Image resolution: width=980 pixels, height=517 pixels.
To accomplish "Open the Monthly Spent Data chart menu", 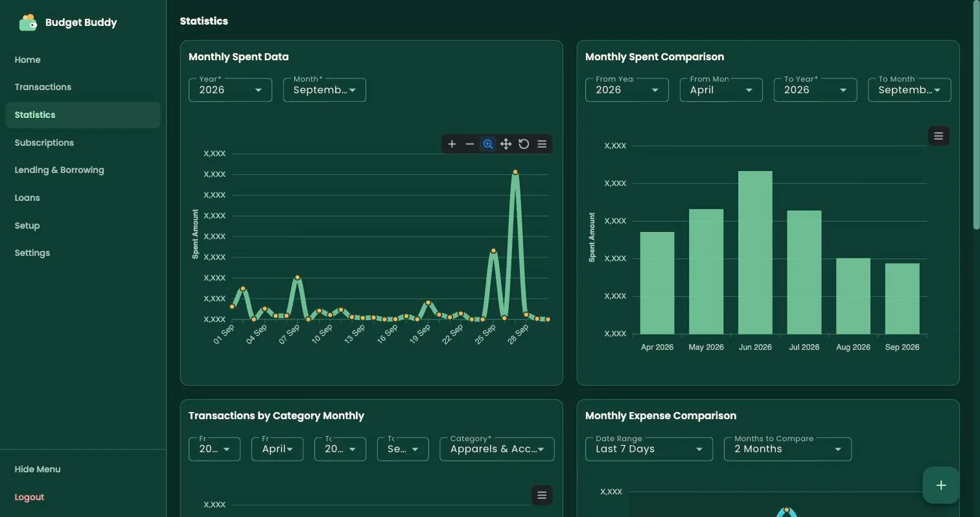I will (x=542, y=144).
